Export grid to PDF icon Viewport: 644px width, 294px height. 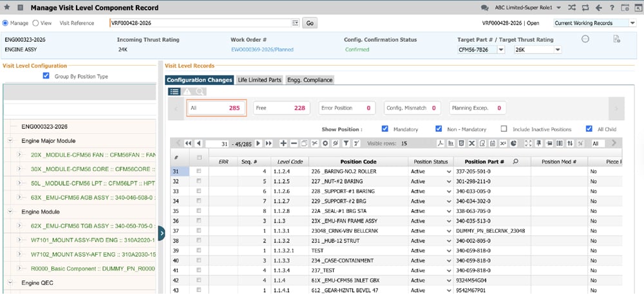click(440, 143)
